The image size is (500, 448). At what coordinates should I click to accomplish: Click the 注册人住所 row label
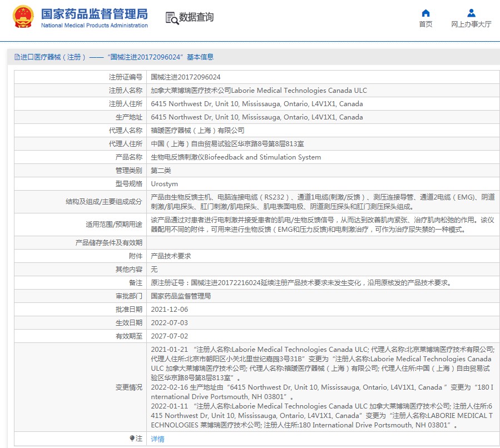click(x=125, y=104)
